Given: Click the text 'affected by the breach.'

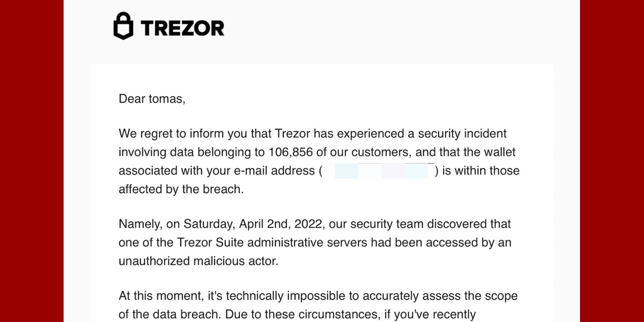Looking at the screenshot, I should pyautogui.click(x=181, y=189).
